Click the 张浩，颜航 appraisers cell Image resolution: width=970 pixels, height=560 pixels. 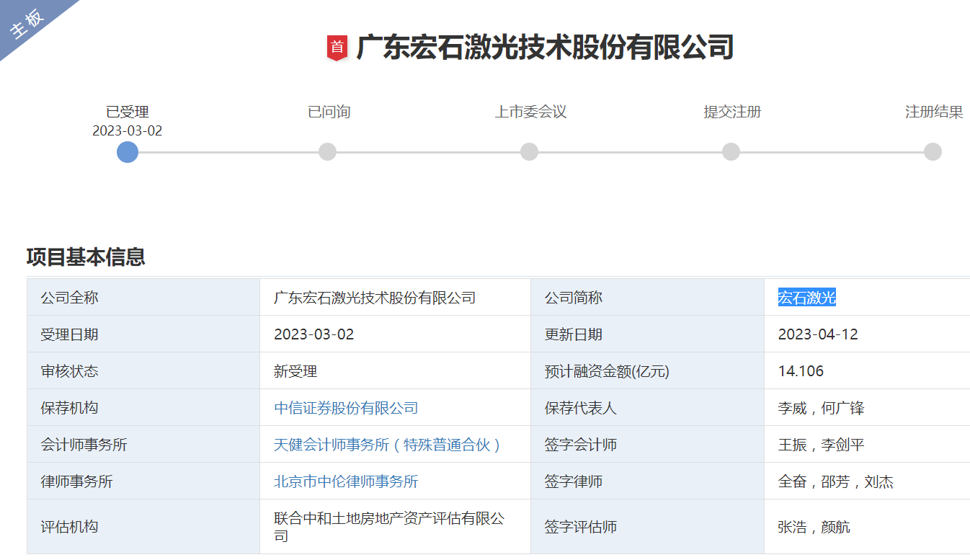(867, 527)
